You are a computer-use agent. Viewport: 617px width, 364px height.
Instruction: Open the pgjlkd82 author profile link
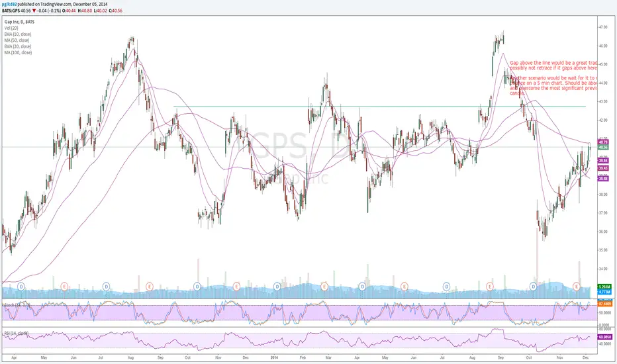click(9, 5)
